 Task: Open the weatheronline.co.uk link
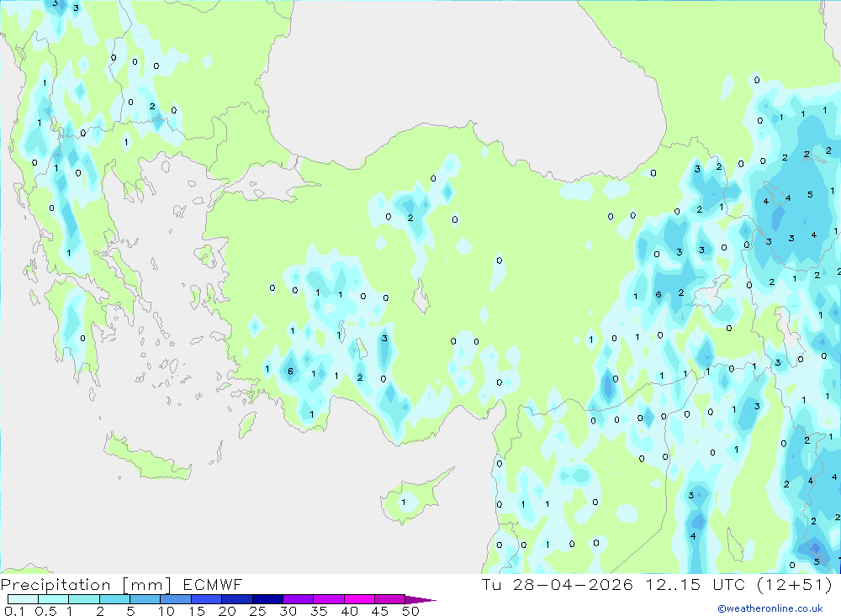[770, 608]
